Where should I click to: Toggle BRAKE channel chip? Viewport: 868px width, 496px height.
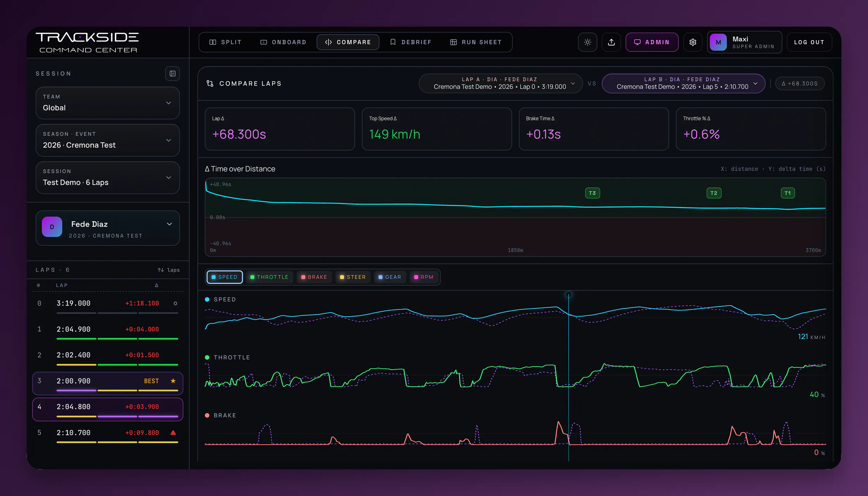coord(314,277)
